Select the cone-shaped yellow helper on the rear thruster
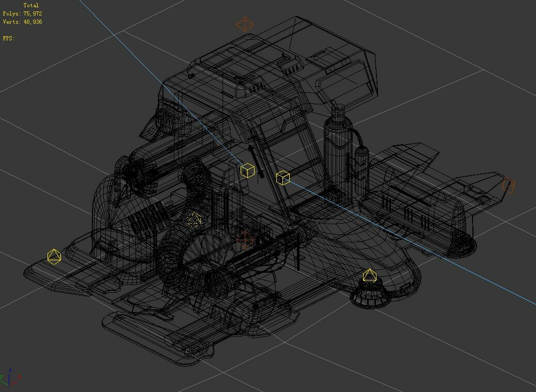 click(x=370, y=275)
